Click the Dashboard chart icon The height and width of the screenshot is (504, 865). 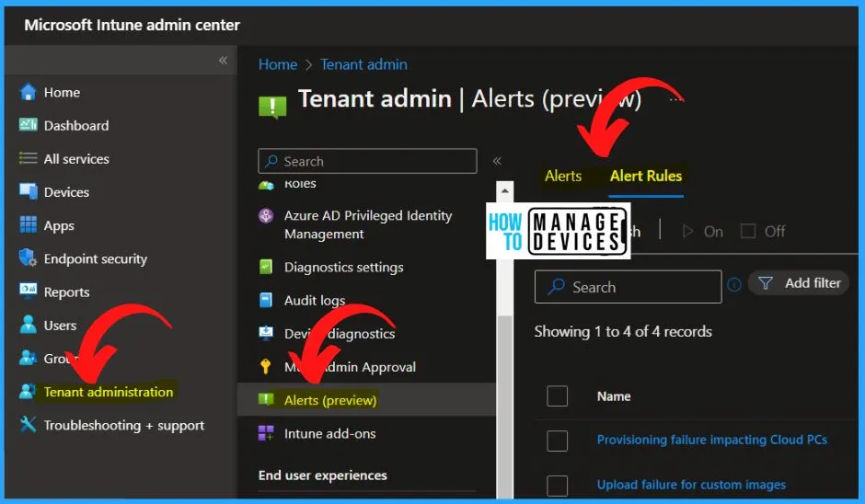point(28,125)
